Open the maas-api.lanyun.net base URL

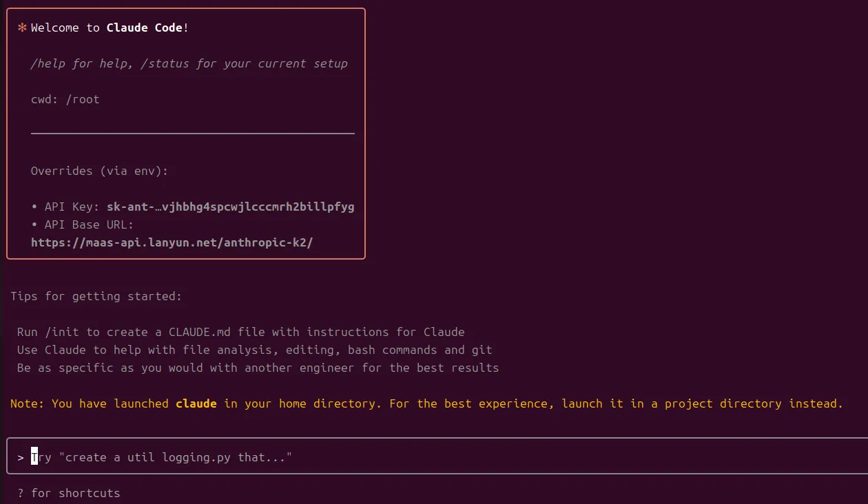[x=172, y=242]
